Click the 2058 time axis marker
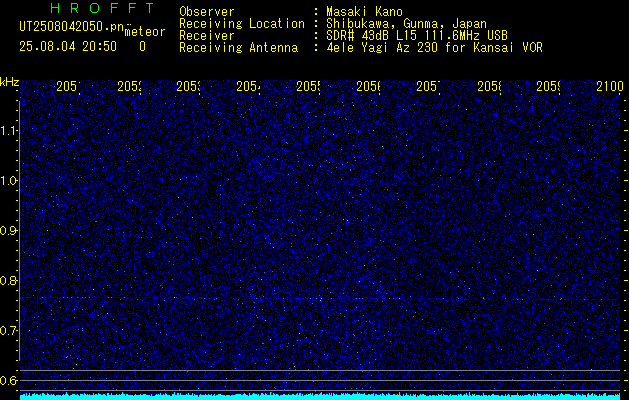 (489, 86)
